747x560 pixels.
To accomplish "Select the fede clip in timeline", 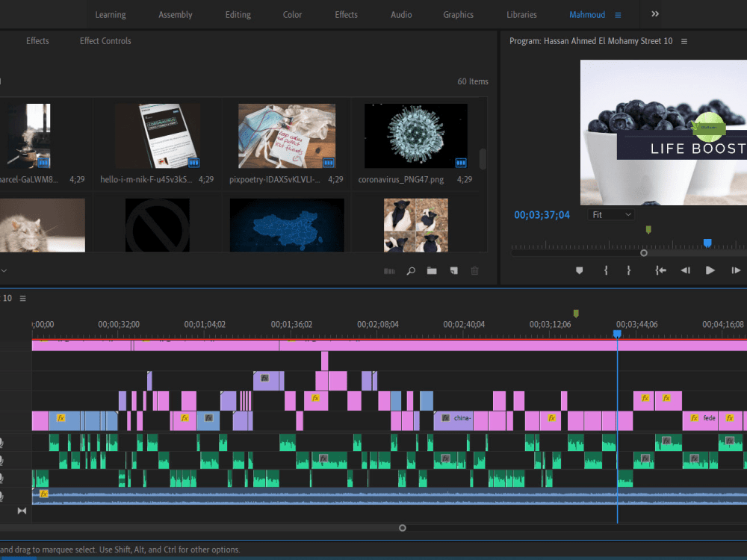I will (700, 421).
